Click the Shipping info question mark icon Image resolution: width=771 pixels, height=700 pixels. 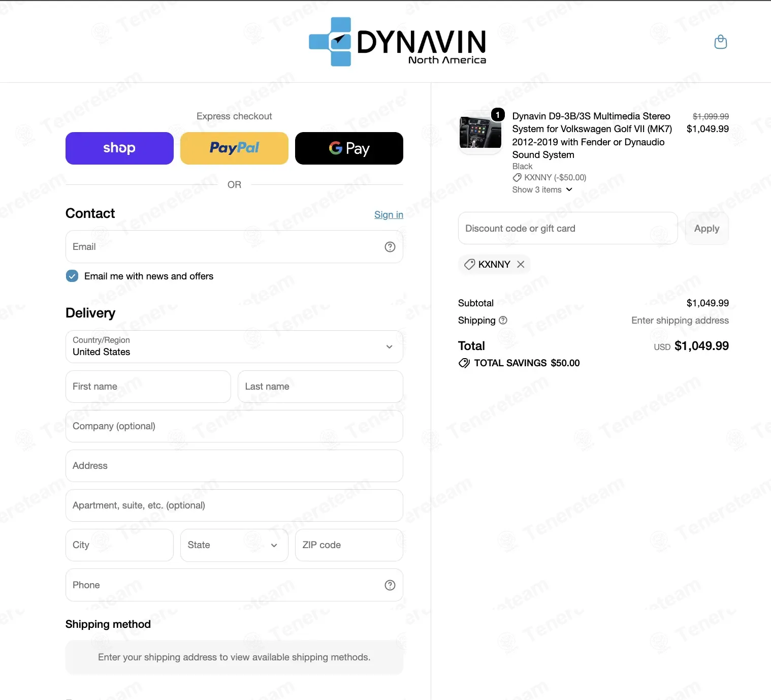point(503,320)
